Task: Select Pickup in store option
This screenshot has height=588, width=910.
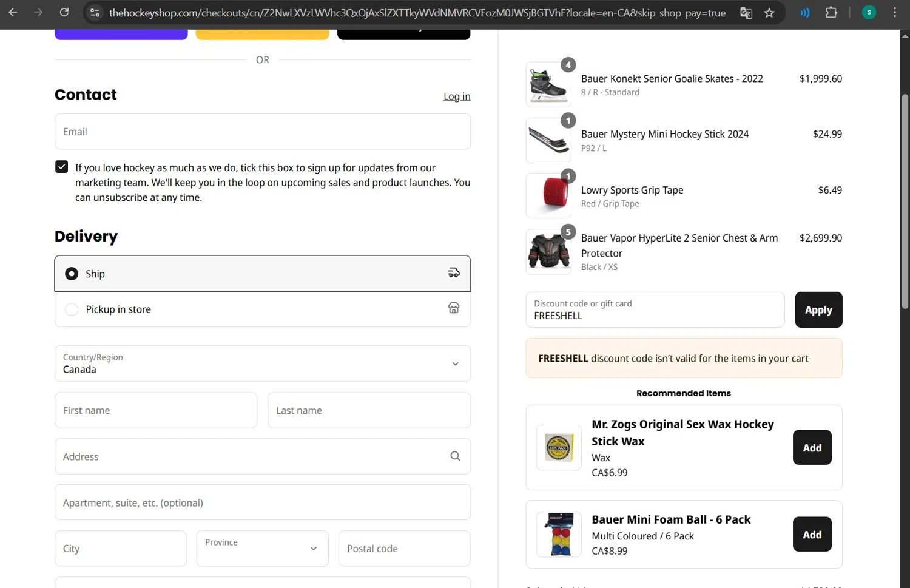Action: click(x=263, y=309)
